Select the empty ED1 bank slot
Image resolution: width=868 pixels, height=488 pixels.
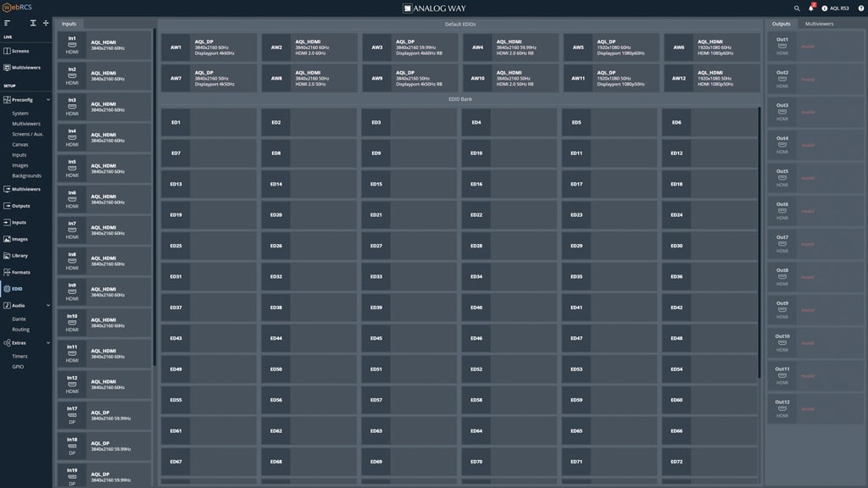tap(209, 123)
